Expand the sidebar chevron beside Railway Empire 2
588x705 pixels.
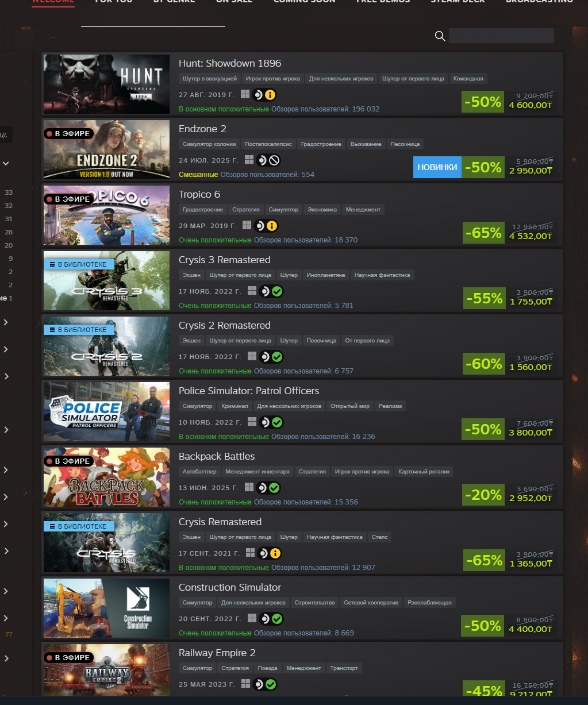[x=6, y=658]
